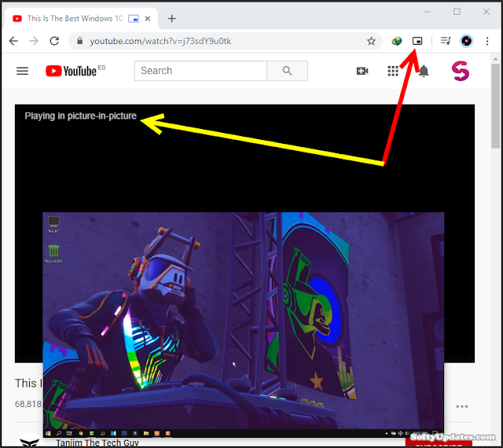Open a new browser tab

(172, 19)
